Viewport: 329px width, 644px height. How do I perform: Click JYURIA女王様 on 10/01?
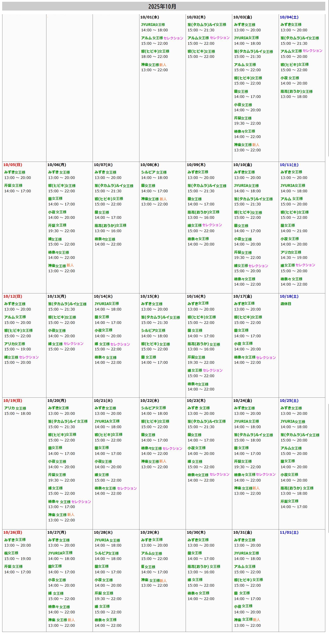pyautogui.click(x=153, y=25)
